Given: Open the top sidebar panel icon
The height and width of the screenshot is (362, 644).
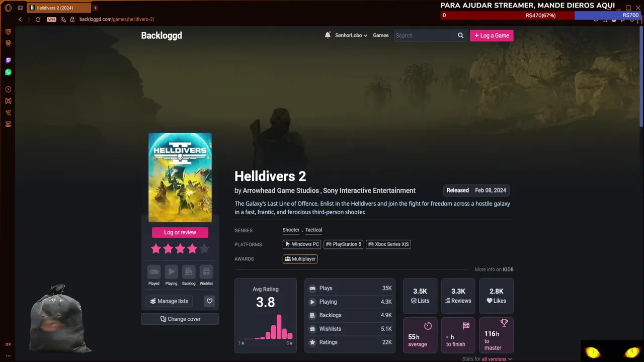Looking at the screenshot, I should [8, 32].
